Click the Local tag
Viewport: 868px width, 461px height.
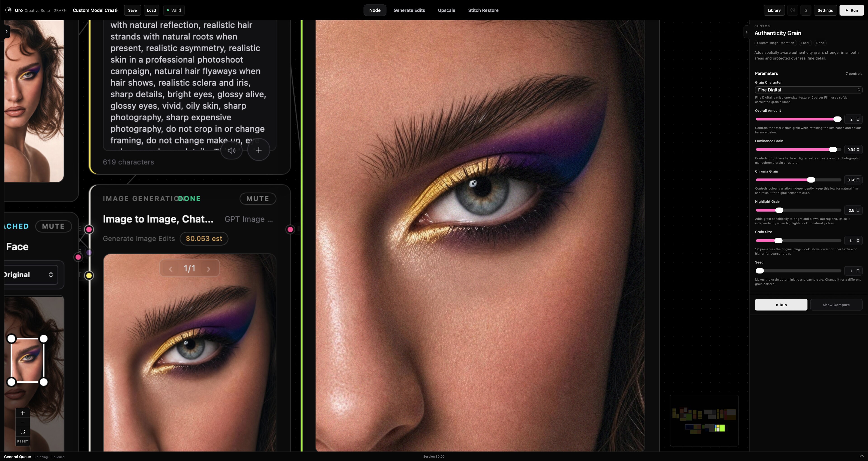(805, 43)
